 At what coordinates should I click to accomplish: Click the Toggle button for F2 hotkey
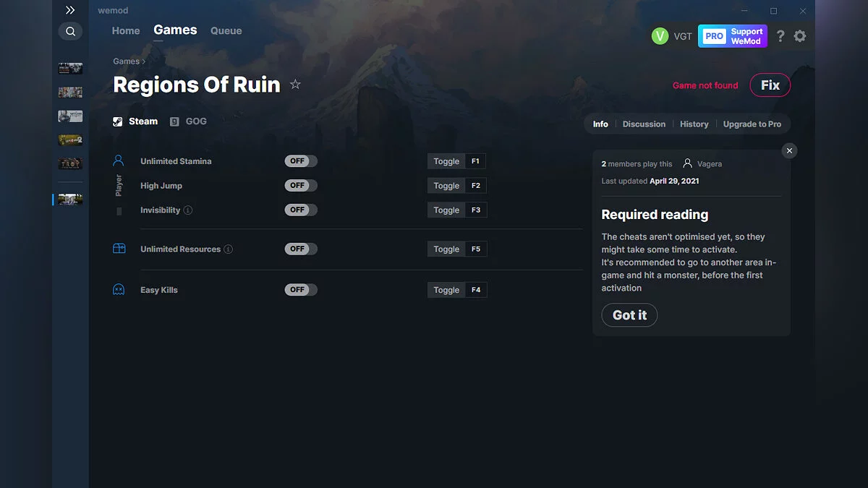coord(446,186)
